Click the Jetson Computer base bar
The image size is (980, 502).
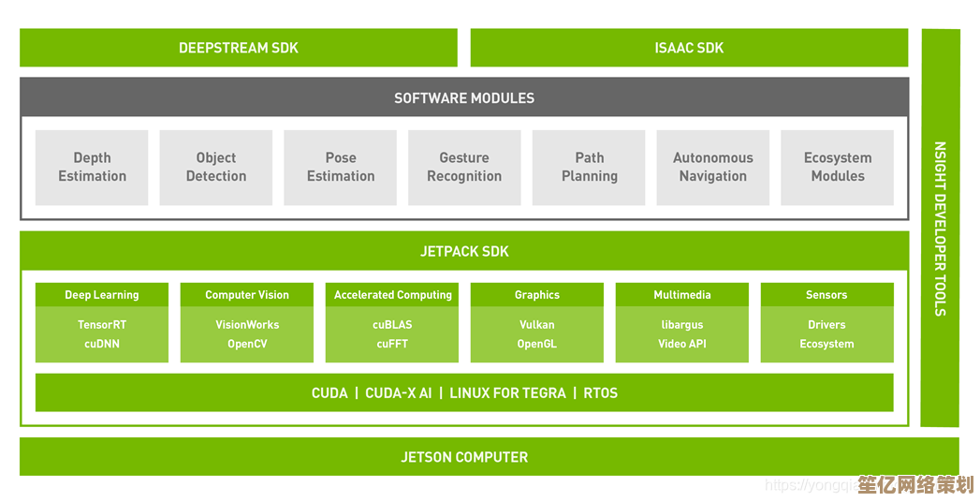pyautogui.click(x=464, y=457)
